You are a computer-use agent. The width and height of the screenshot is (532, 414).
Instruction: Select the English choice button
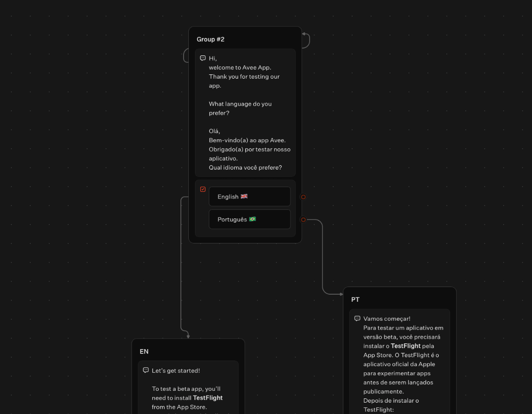pyautogui.click(x=250, y=197)
